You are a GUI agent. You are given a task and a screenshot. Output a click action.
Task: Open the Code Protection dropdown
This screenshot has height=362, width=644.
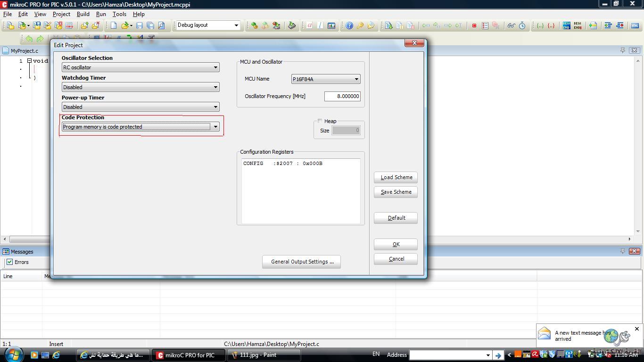click(140, 127)
